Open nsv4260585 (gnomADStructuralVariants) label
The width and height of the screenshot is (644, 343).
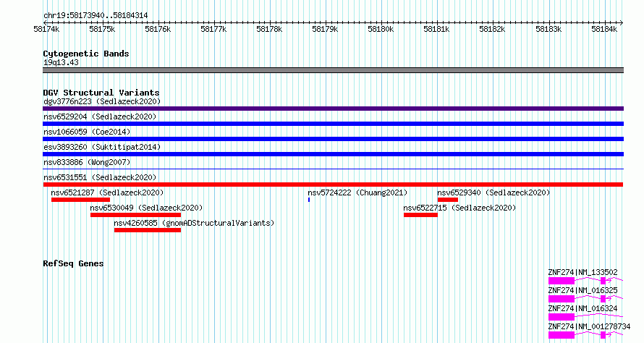point(194,223)
